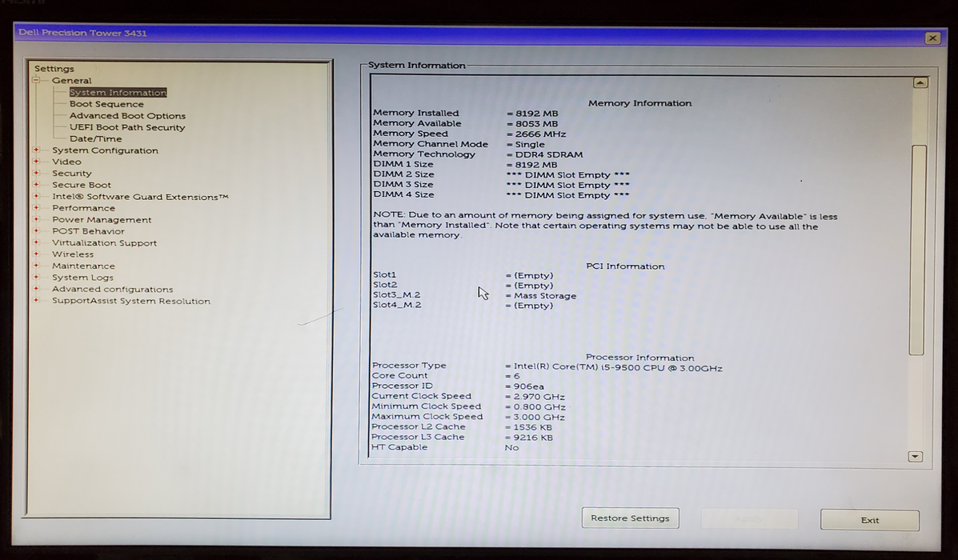Click the DDR4 SDRAM technology value
Image resolution: width=958 pixels, height=560 pixels.
tap(544, 155)
